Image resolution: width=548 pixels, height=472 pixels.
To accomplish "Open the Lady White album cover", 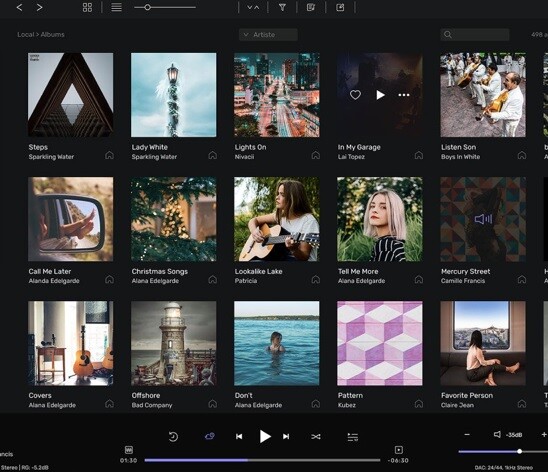I will click(x=174, y=95).
